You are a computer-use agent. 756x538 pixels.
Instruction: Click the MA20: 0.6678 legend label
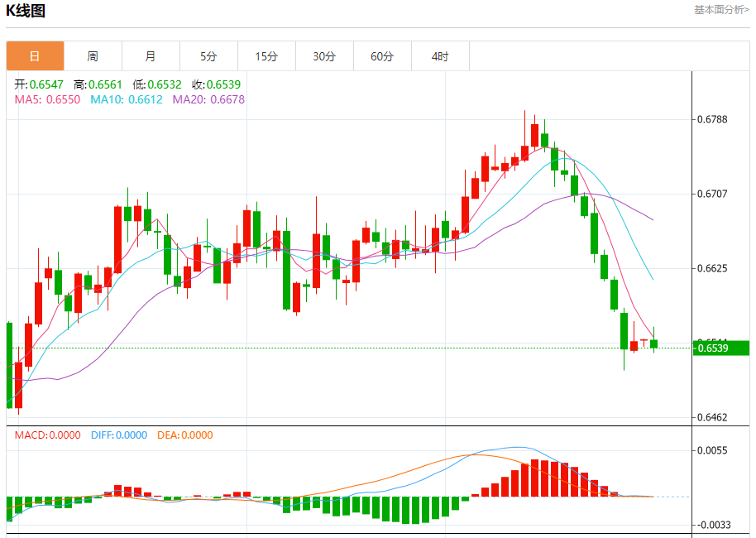(208, 99)
